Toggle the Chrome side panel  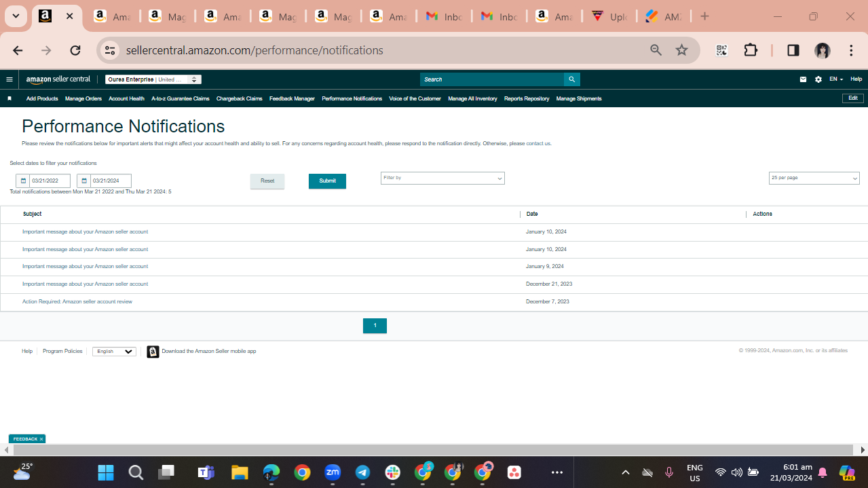click(793, 50)
